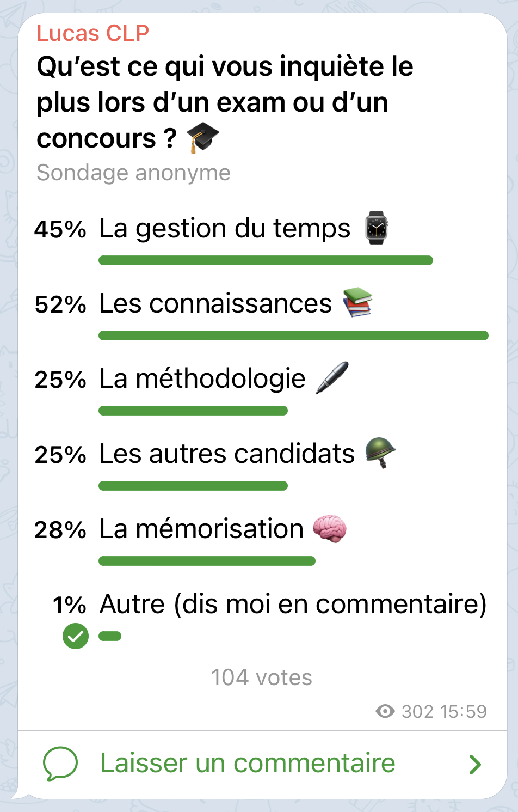518x812 pixels.
Task: Click the 52% green result bar
Action: [293, 335]
